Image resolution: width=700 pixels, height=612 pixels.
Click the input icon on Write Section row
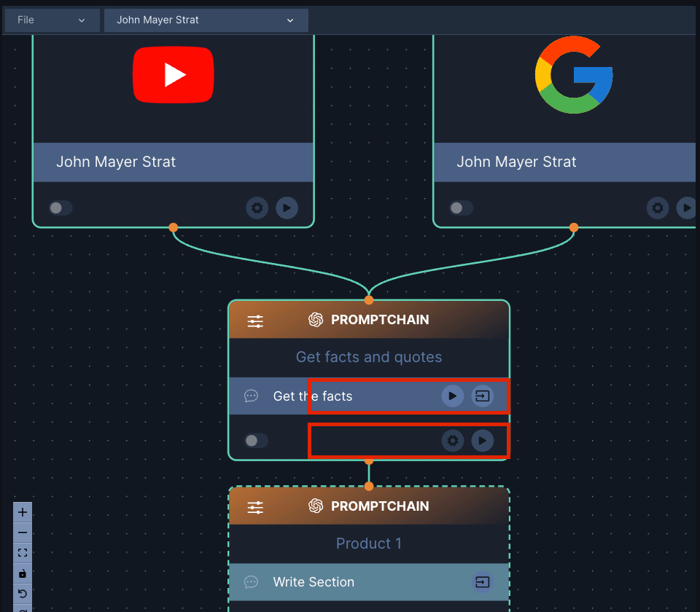pyautogui.click(x=482, y=582)
